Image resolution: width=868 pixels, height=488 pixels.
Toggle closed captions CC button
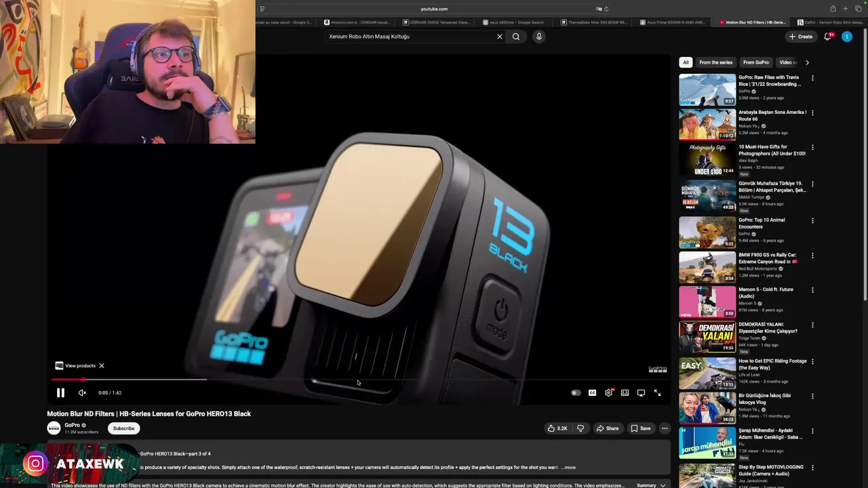click(x=592, y=392)
